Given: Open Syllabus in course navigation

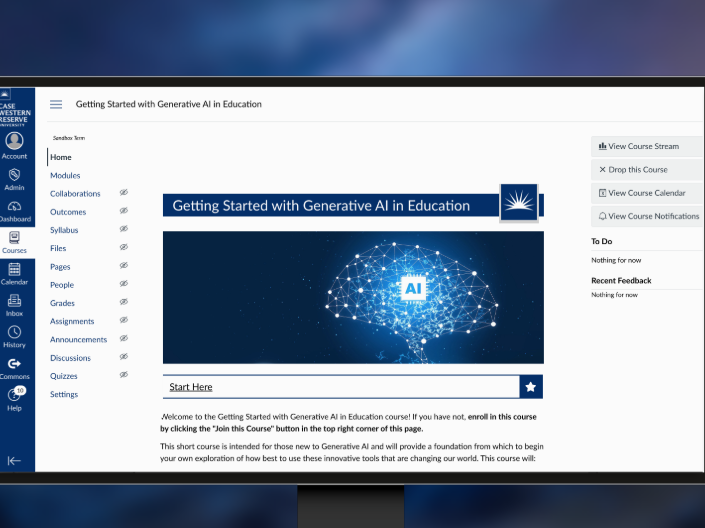Looking at the screenshot, I should pyautogui.click(x=64, y=230).
